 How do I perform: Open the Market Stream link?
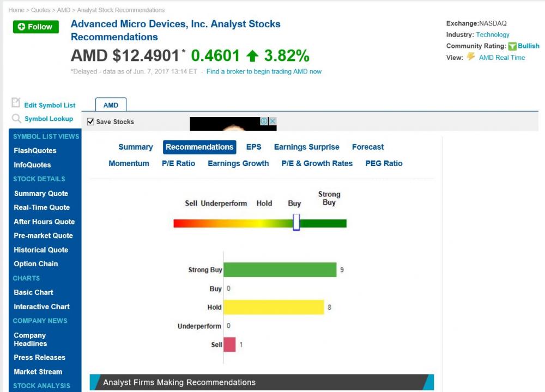38,371
